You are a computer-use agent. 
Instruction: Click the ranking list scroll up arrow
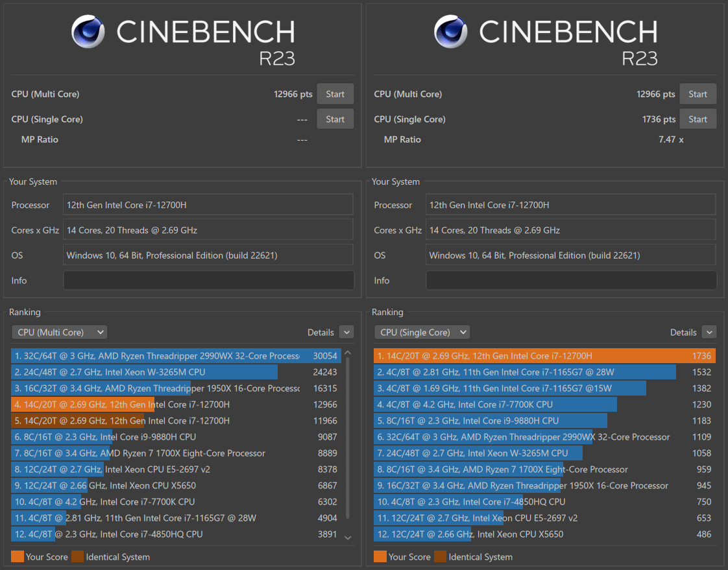(348, 353)
